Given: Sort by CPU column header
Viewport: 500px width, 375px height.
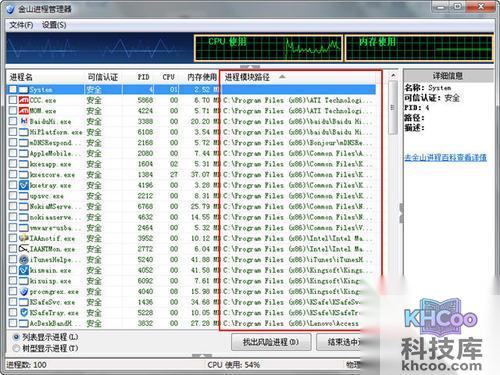Looking at the screenshot, I should click(x=168, y=77).
